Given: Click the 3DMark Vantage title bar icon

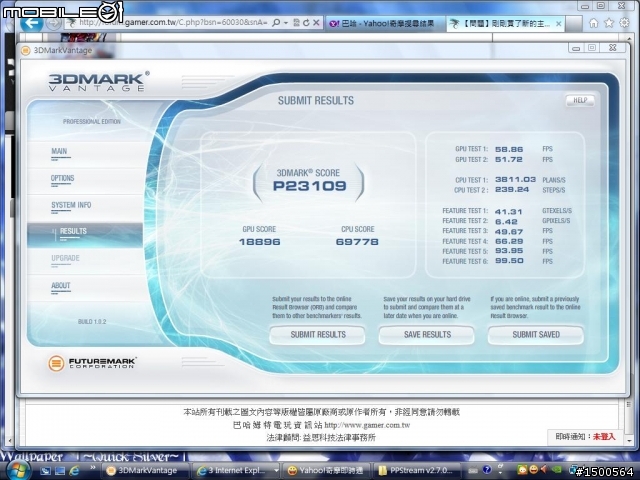Looking at the screenshot, I should pyautogui.click(x=26, y=51).
